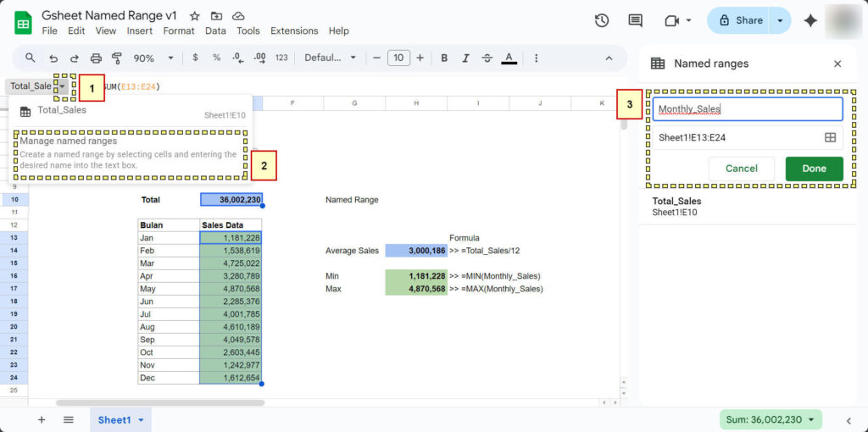This screenshot has height=432, width=868.
Task: Select Total_Sales in the name box list
Action: point(131,113)
